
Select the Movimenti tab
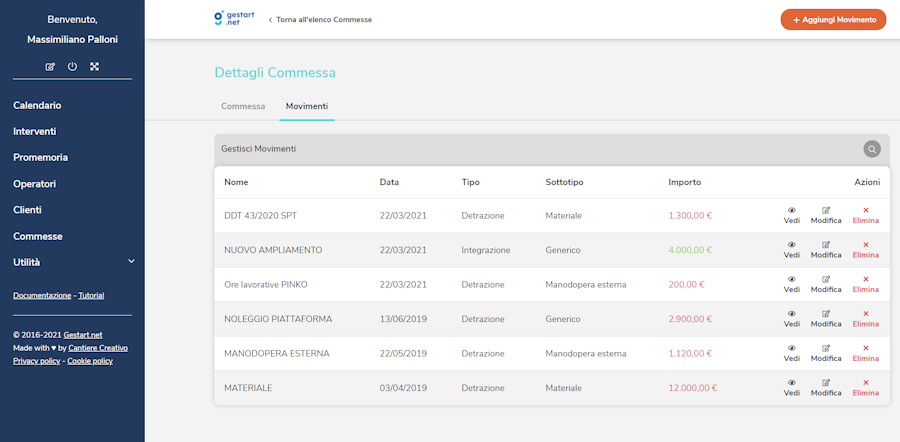306,106
